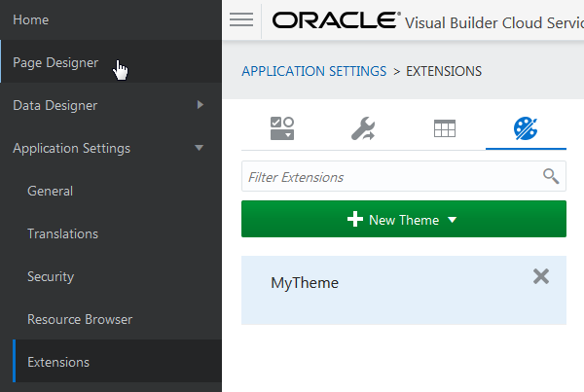The height and width of the screenshot is (392, 584).
Task: Select the themes palette tab
Action: click(x=526, y=128)
